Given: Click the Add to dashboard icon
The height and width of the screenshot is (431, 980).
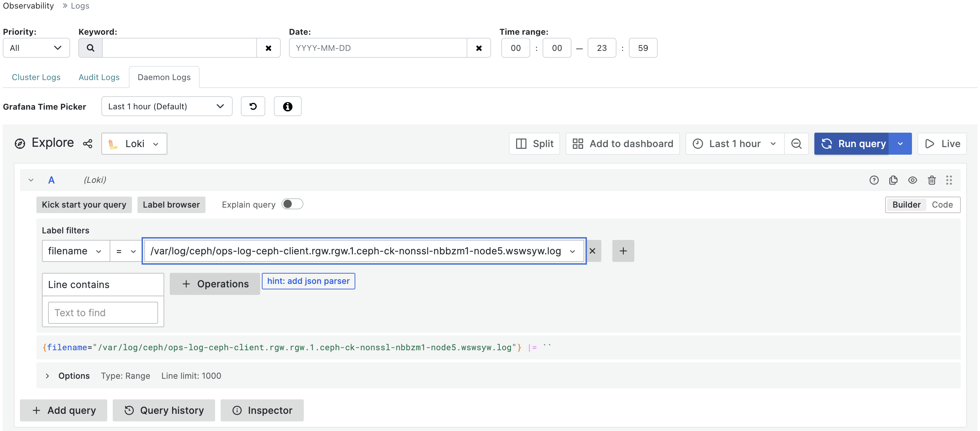Looking at the screenshot, I should [577, 143].
